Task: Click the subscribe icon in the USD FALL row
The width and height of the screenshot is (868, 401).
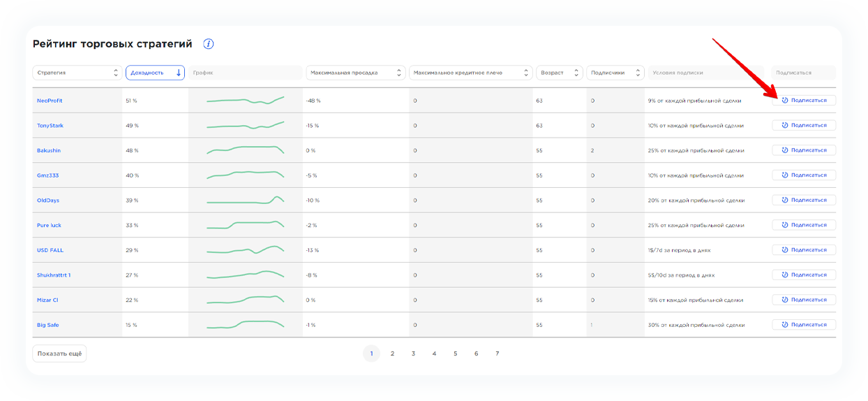Action: tap(785, 250)
